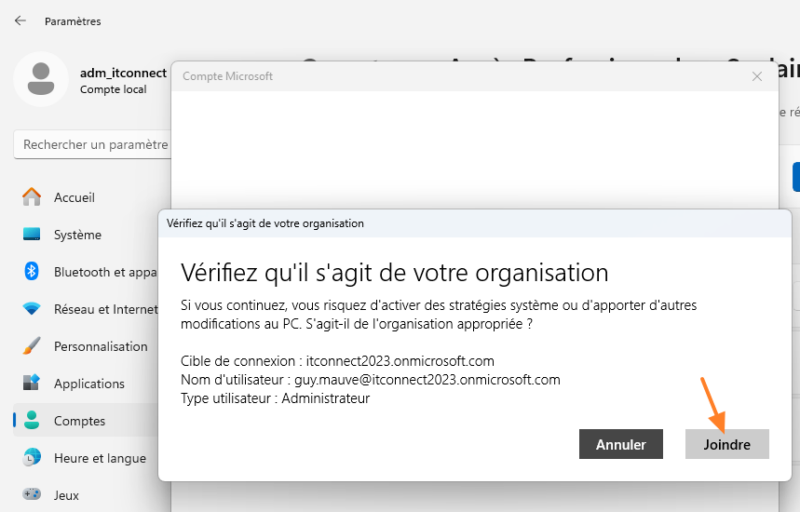Cancel with the Annuler button
Screen dimensions: 800x512
[620, 444]
